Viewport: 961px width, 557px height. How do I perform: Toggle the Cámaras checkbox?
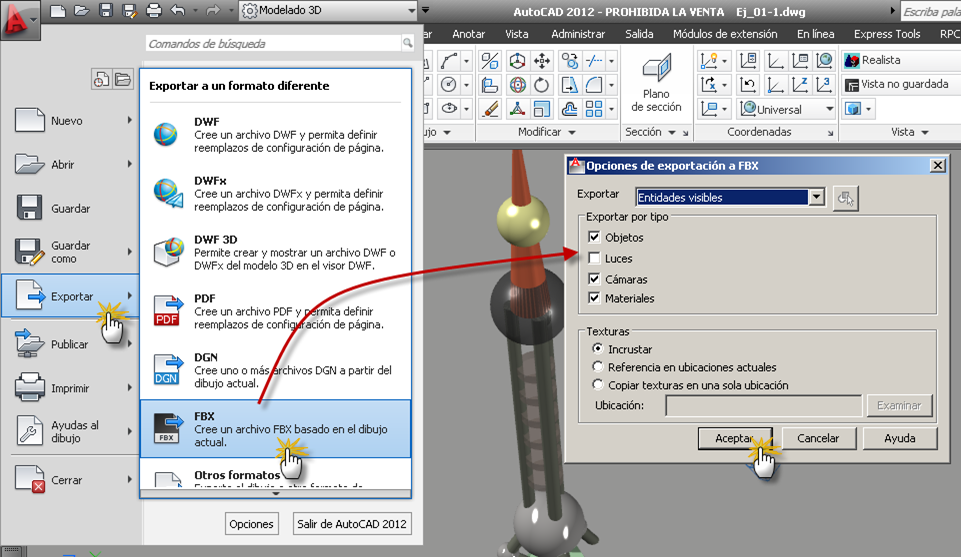[594, 279]
